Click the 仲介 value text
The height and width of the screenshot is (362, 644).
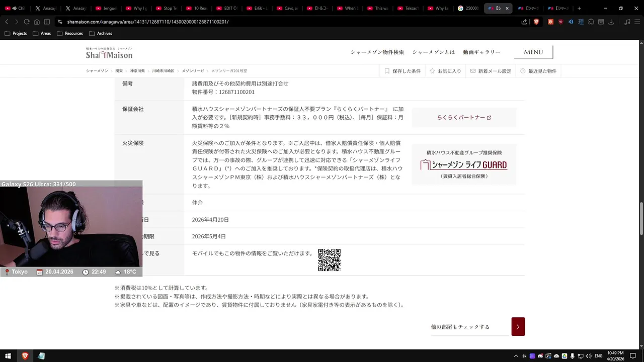(197, 202)
